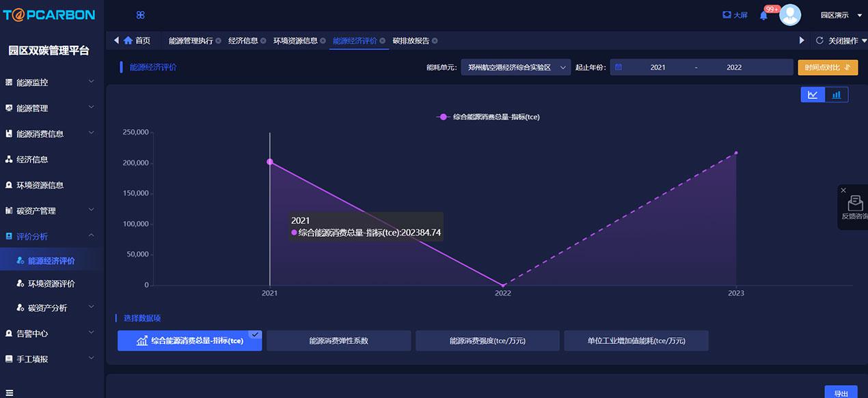Click the start year 2021 date field
868x398 pixels.
tap(657, 68)
